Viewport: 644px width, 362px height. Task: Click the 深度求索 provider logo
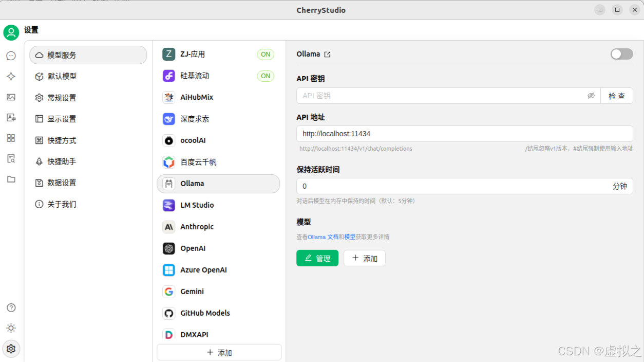tap(168, 119)
